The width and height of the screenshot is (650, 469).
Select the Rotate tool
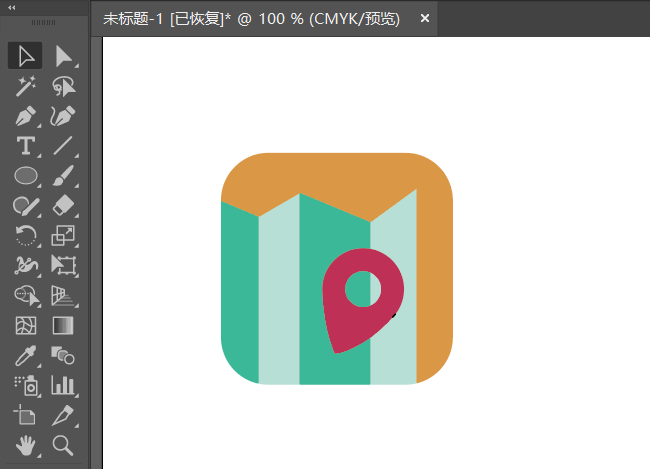[25, 236]
